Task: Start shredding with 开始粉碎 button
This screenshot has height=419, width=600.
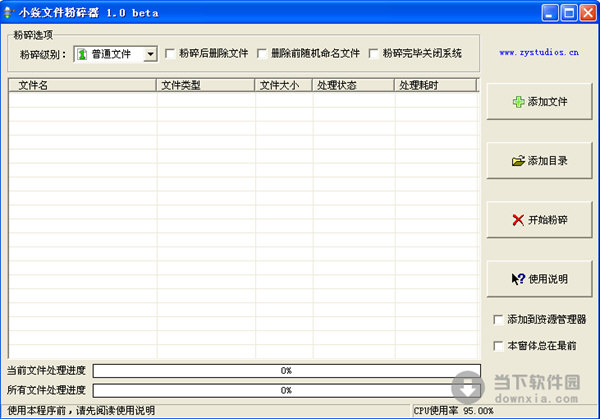Action: (x=540, y=220)
